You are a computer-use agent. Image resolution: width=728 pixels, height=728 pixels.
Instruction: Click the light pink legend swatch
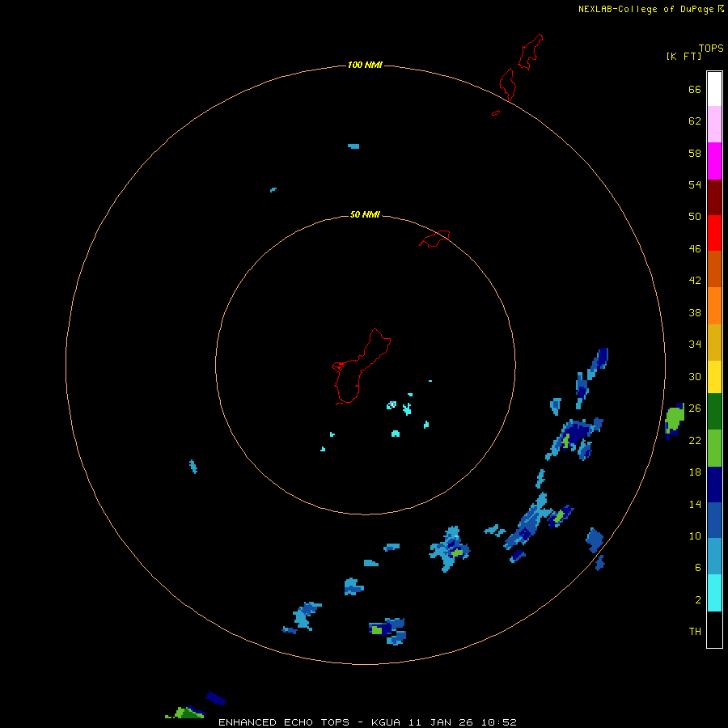[714, 124]
